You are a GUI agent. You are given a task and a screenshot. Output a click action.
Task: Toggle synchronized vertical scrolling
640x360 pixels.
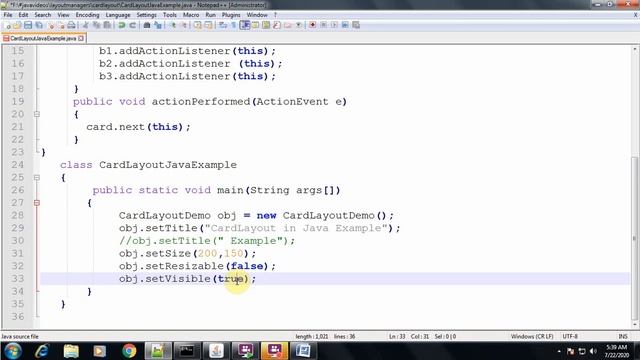click(x=198, y=25)
